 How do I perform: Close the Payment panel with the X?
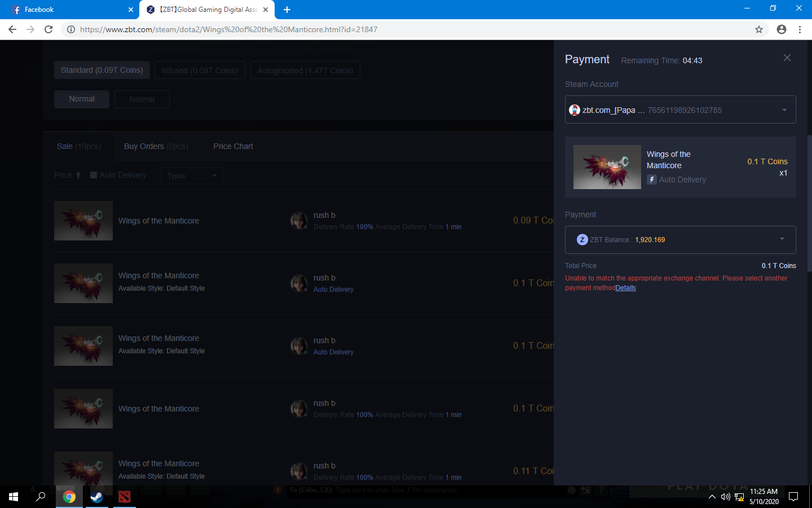click(787, 58)
